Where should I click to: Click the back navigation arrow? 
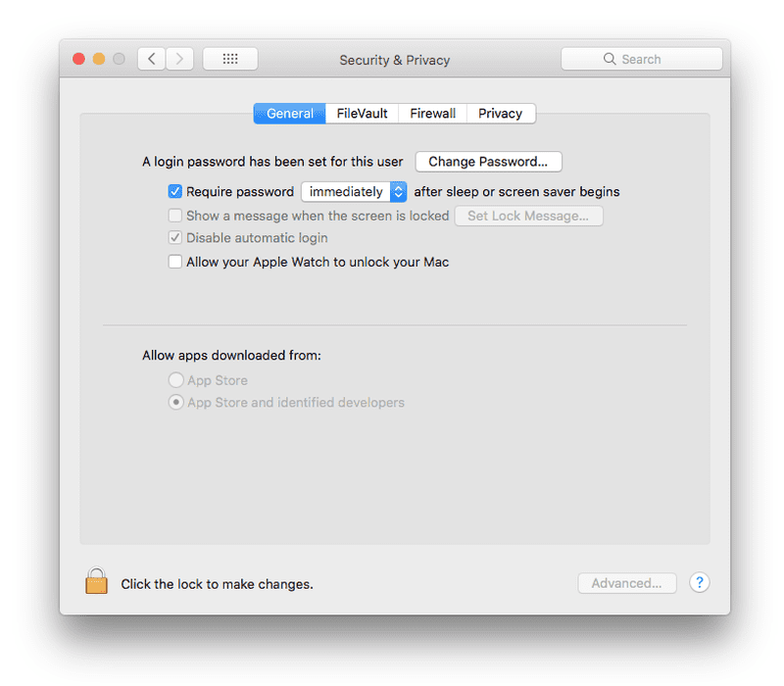[x=151, y=58]
